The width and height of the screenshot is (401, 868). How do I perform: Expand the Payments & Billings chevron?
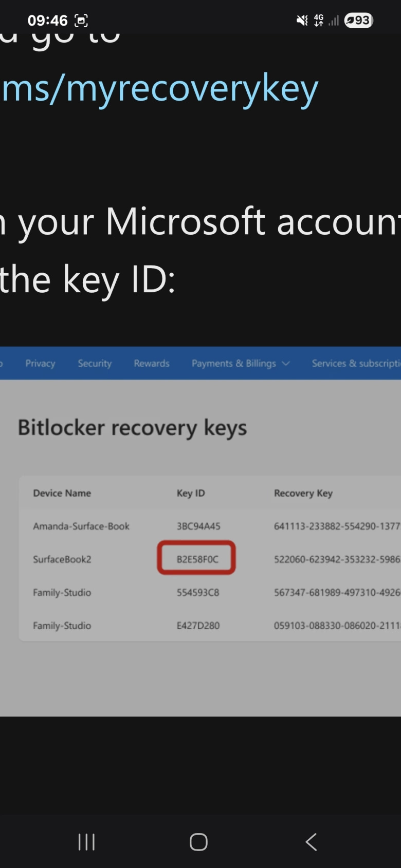[286, 364]
